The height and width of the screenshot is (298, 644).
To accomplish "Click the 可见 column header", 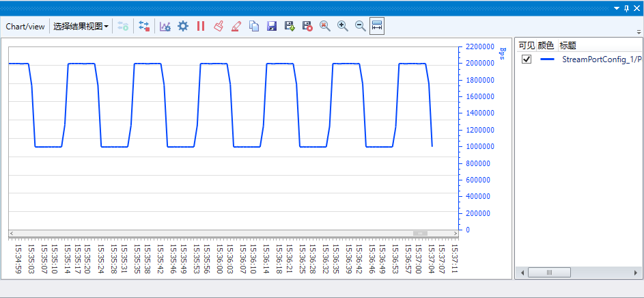I will (527, 46).
